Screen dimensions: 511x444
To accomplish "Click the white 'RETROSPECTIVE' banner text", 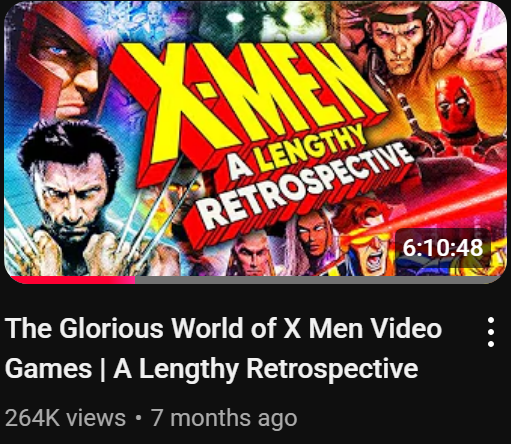I will 305,188.
